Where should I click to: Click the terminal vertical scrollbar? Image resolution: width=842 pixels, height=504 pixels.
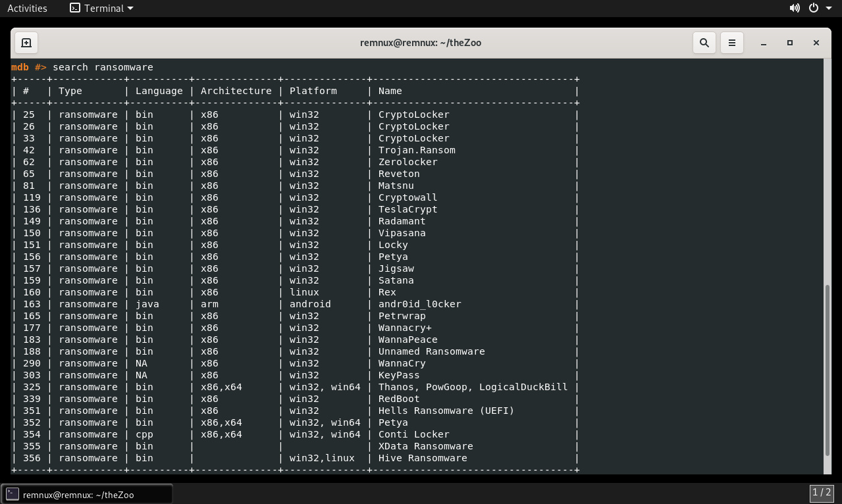[828, 368]
